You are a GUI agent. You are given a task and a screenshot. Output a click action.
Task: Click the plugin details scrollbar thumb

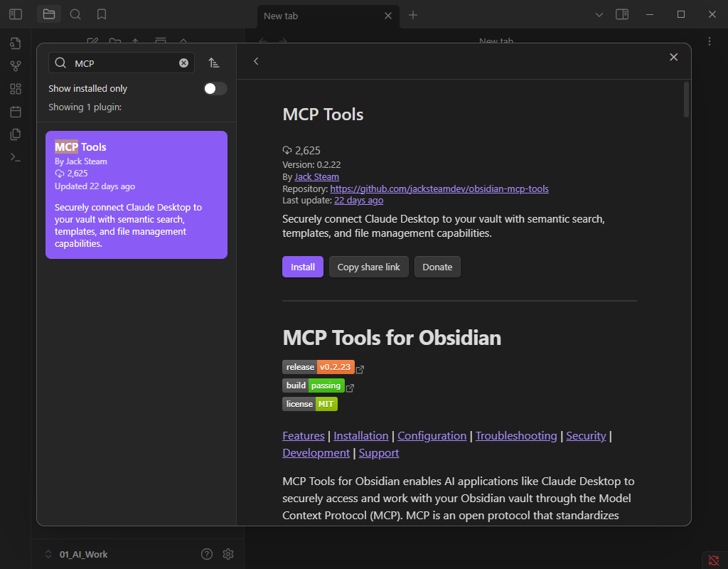point(686,100)
